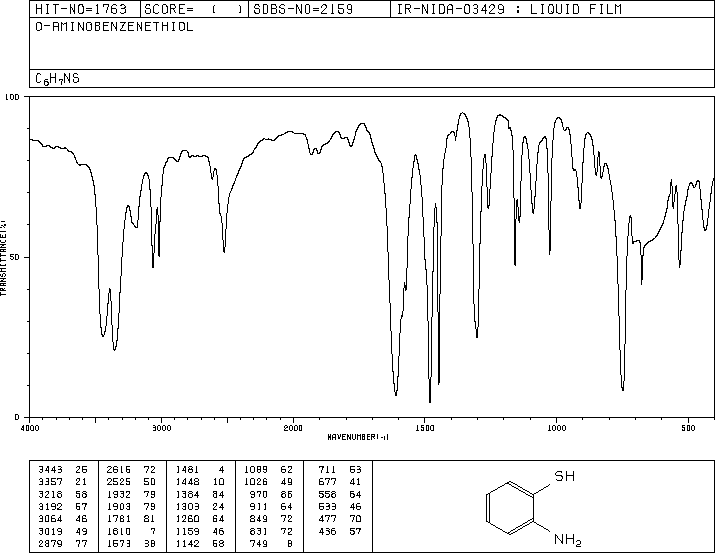Image resolution: width=715 pixels, height=553 pixels.
Task: Click the y-axis 0 tick label
Action: pyautogui.click(x=17, y=417)
